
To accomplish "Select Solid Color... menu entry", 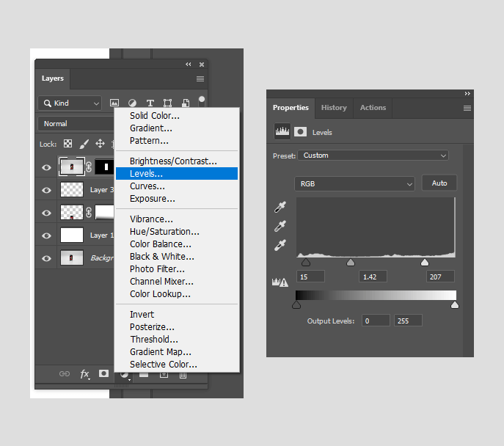I will [177, 116].
